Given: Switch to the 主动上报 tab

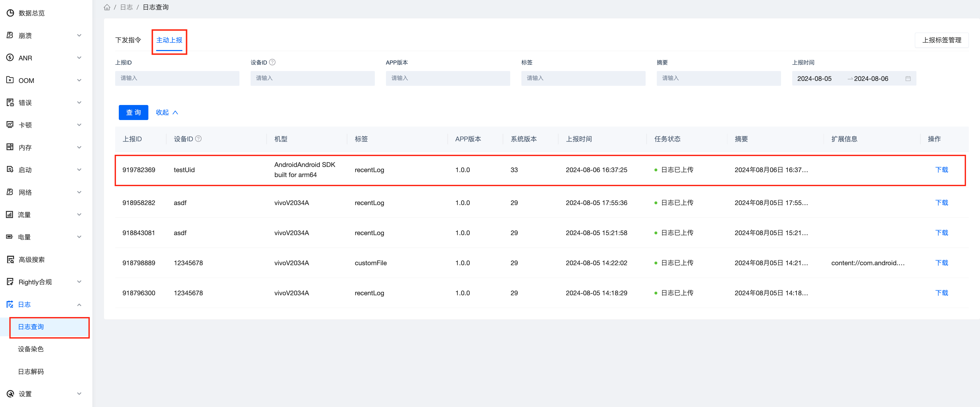Looking at the screenshot, I should (x=169, y=40).
